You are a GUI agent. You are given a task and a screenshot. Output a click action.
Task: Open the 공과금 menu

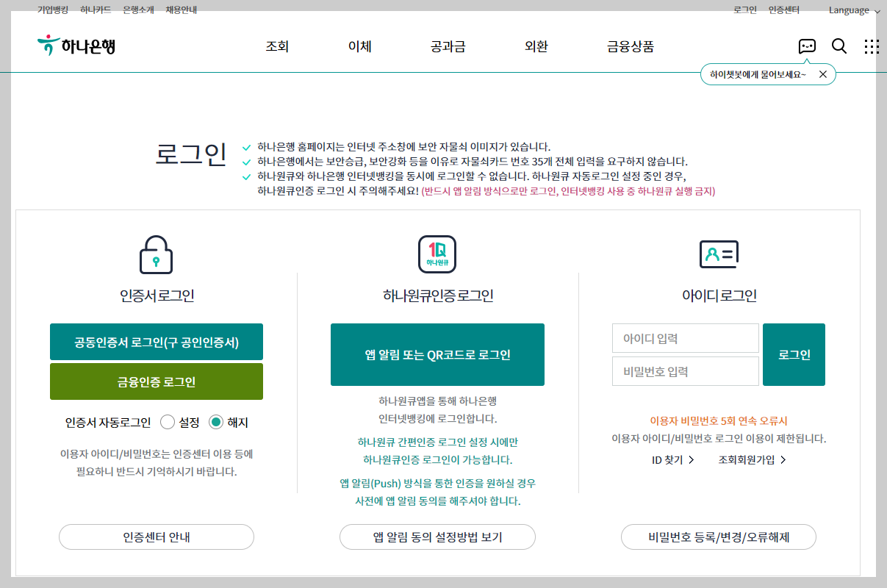(x=448, y=46)
